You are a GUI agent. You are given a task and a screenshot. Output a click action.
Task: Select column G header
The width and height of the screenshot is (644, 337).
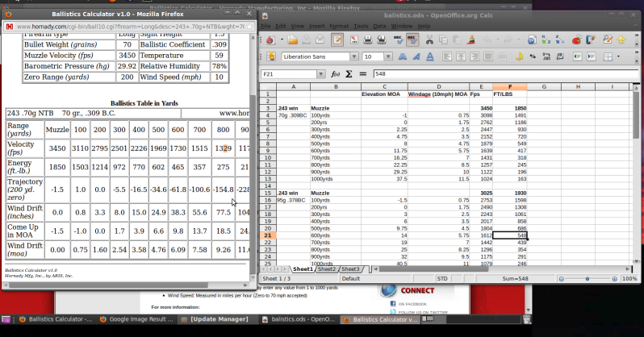544,86
